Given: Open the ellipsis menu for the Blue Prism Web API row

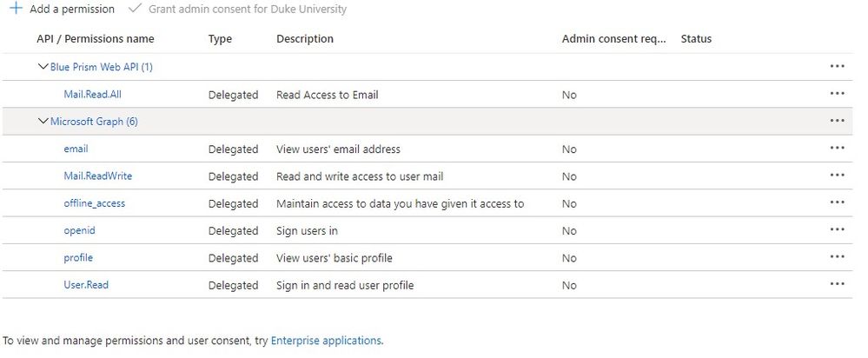Looking at the screenshot, I should tap(837, 66).
